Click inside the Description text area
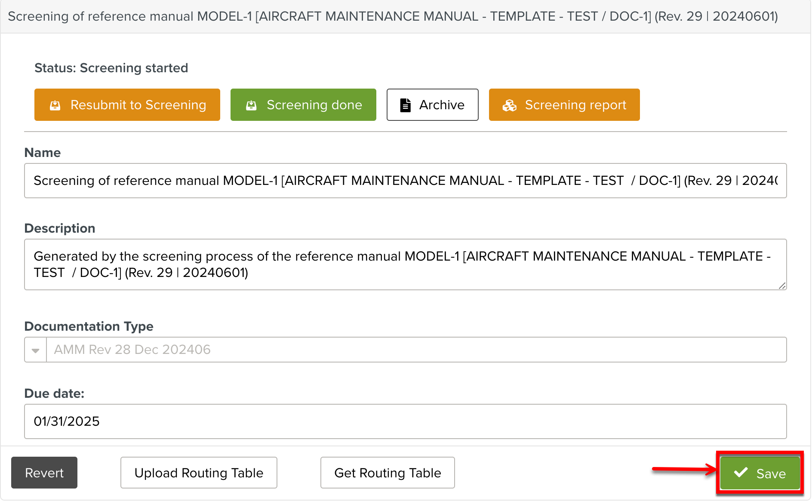812x504 pixels. coord(405,264)
